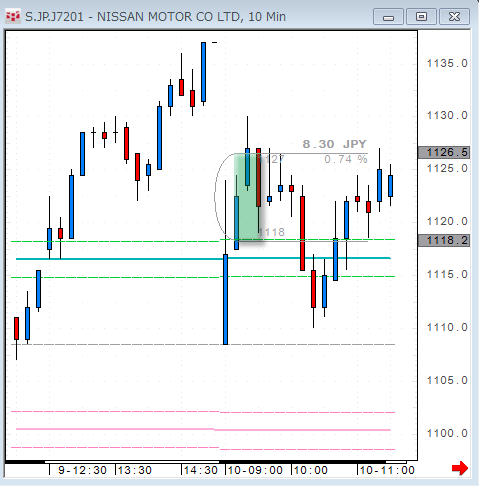The image size is (479, 486).
Task: Click the red scroll-right arrow icon
Action: tap(460, 468)
